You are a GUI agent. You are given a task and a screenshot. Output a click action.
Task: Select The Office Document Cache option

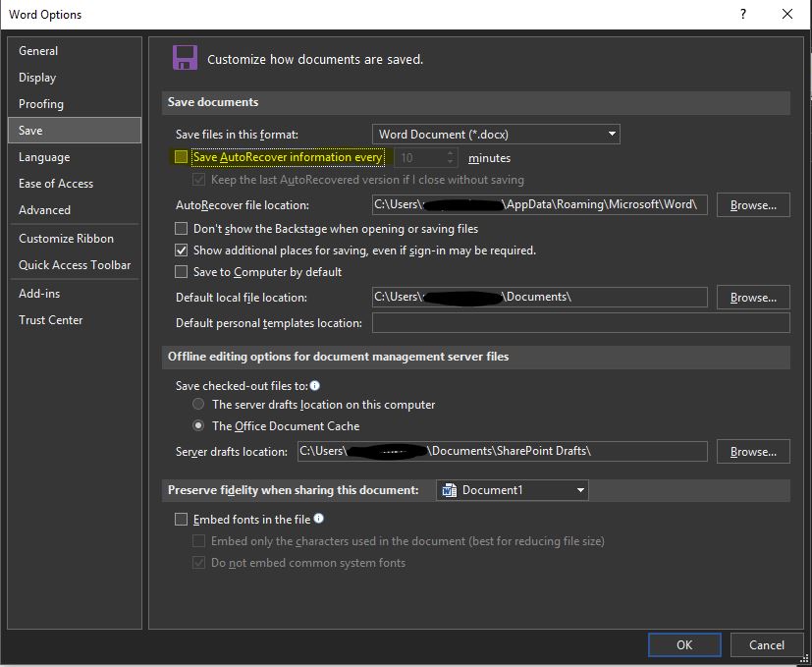pos(198,425)
